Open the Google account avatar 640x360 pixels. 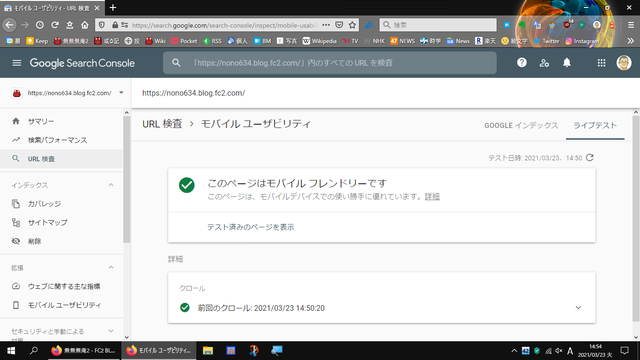(x=624, y=63)
